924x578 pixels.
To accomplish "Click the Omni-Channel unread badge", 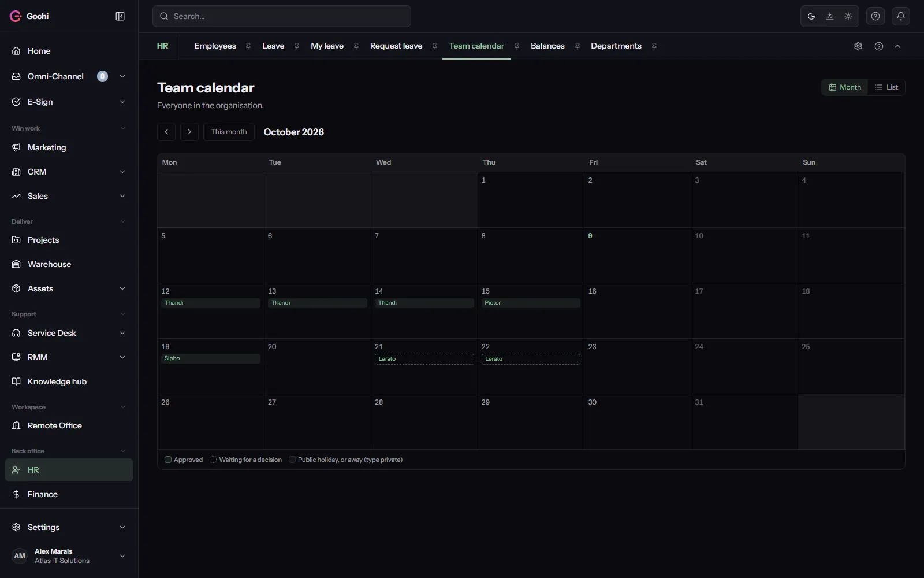I will coord(102,76).
